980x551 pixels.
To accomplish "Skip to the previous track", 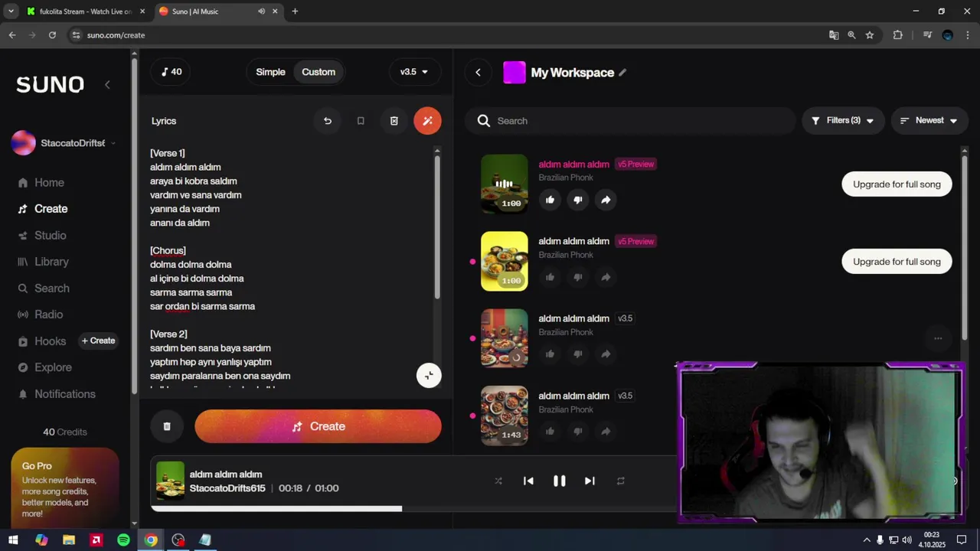I will coord(528,481).
